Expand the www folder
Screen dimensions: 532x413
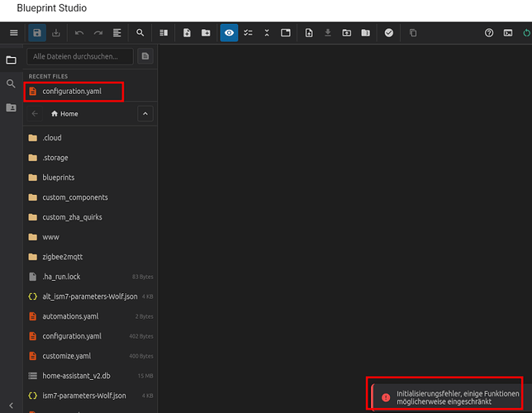click(x=90, y=237)
